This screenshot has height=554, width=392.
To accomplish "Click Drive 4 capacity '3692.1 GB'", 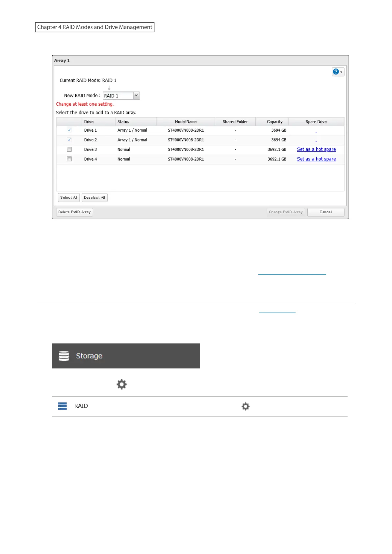I will click(277, 159).
